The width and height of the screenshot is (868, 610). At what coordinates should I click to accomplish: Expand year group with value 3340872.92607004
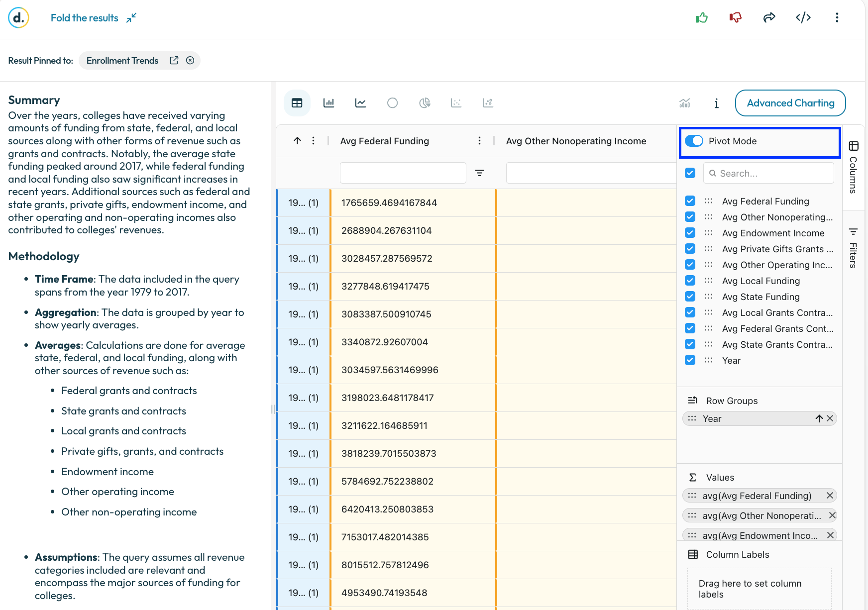point(303,342)
